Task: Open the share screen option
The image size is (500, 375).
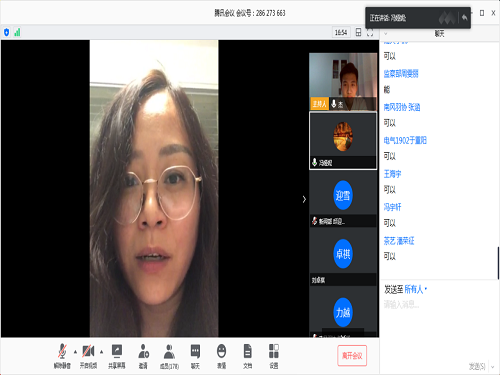Action: click(117, 356)
